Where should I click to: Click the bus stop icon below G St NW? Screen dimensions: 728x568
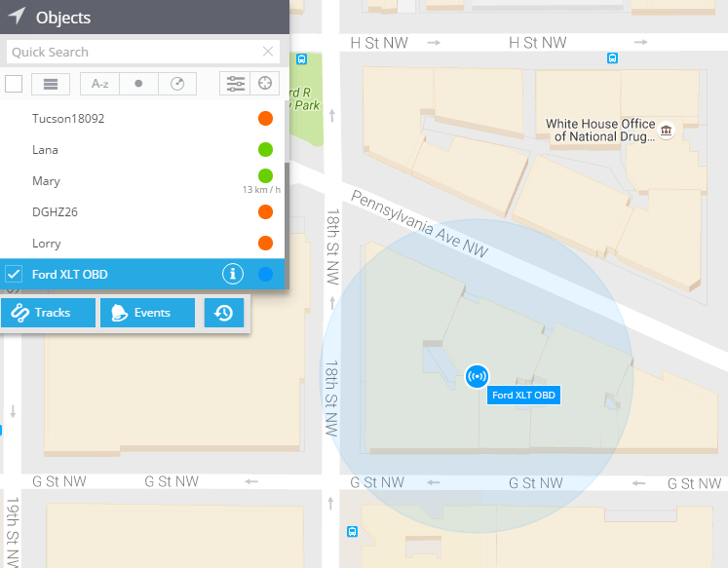(353, 532)
